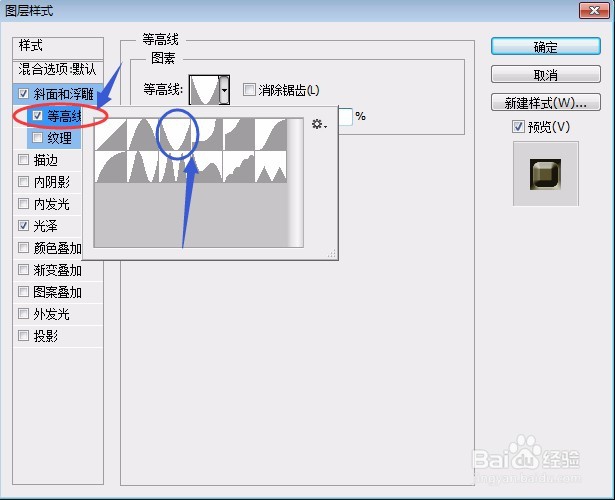Select the Cone-Inverted contour preset
The width and height of the screenshot is (615, 500).
pyautogui.click(x=175, y=134)
